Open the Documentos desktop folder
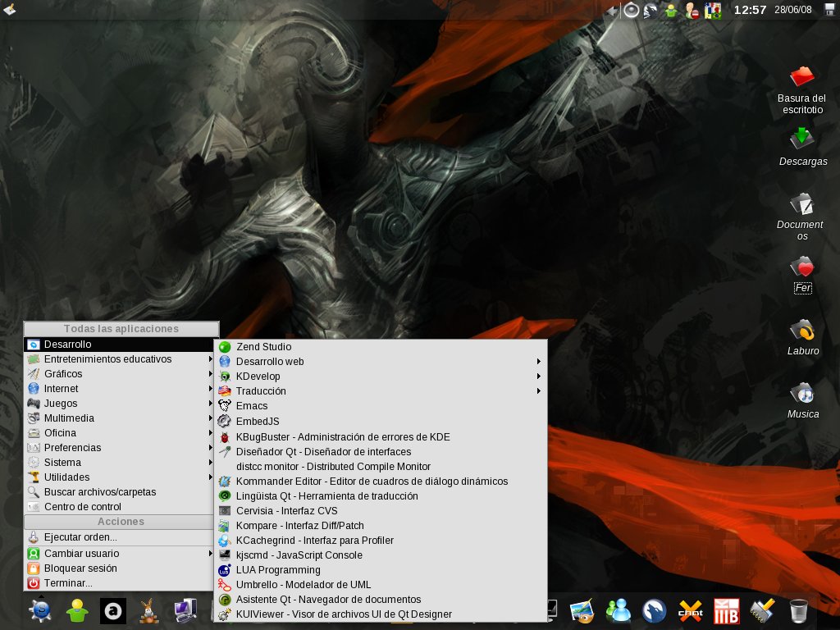Viewport: 840px width, 630px height. (802, 217)
